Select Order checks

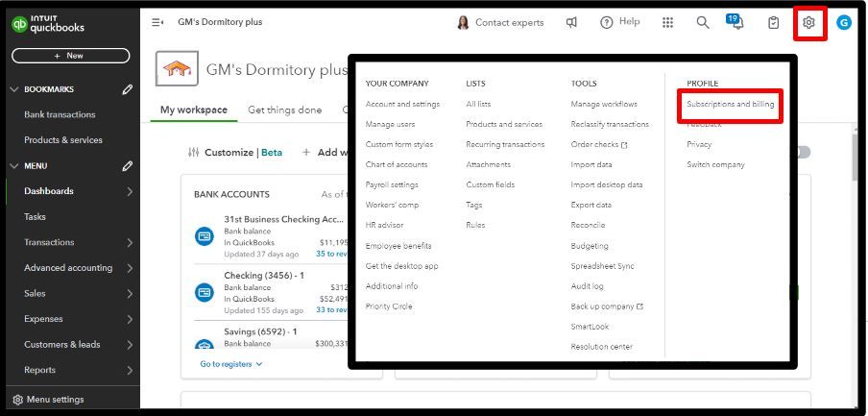point(599,144)
